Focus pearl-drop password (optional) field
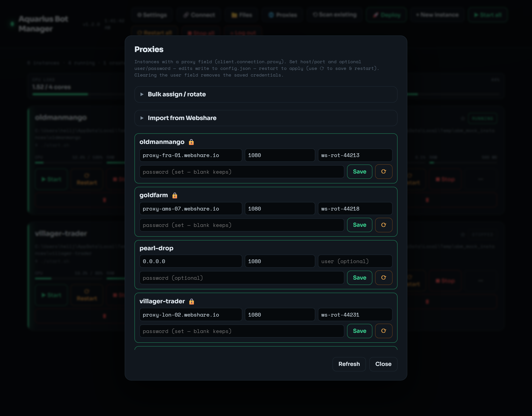532x416 pixels. 242,278
